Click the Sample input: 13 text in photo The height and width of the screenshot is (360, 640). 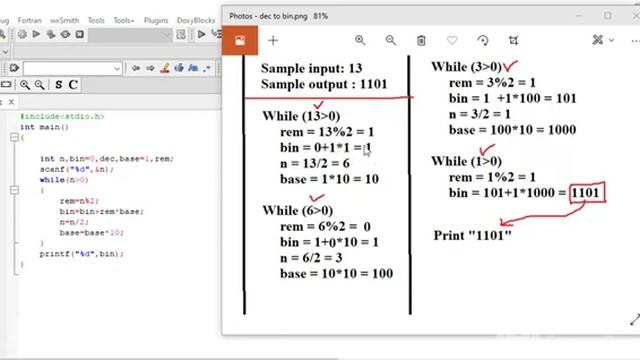pos(311,68)
